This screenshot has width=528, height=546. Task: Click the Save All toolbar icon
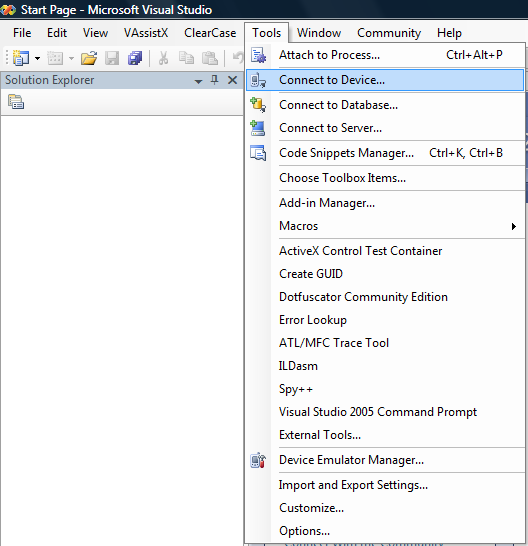135,58
